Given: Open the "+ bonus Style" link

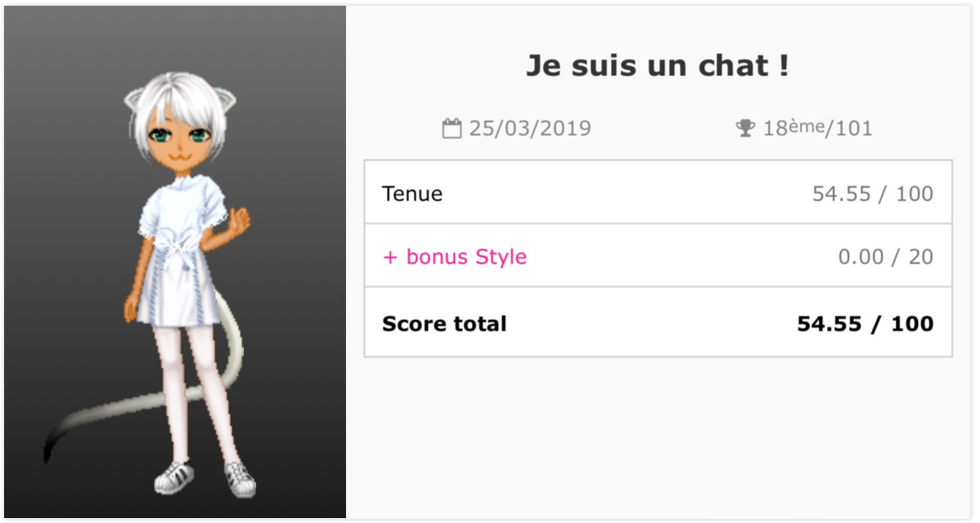Looking at the screenshot, I should 455,257.
